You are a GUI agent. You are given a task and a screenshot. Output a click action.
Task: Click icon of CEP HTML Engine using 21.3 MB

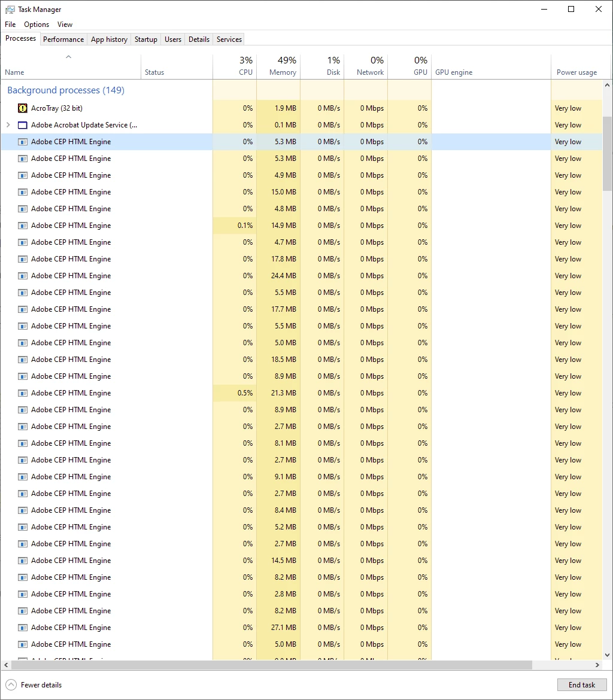point(22,393)
